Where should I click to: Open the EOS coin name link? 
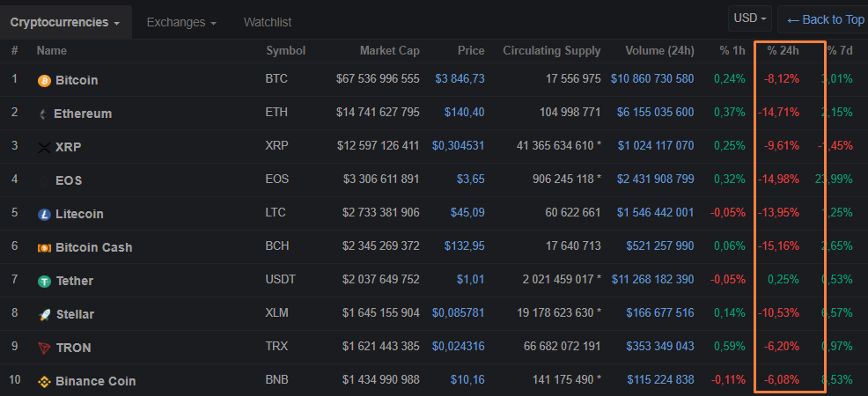pyautogui.click(x=70, y=180)
